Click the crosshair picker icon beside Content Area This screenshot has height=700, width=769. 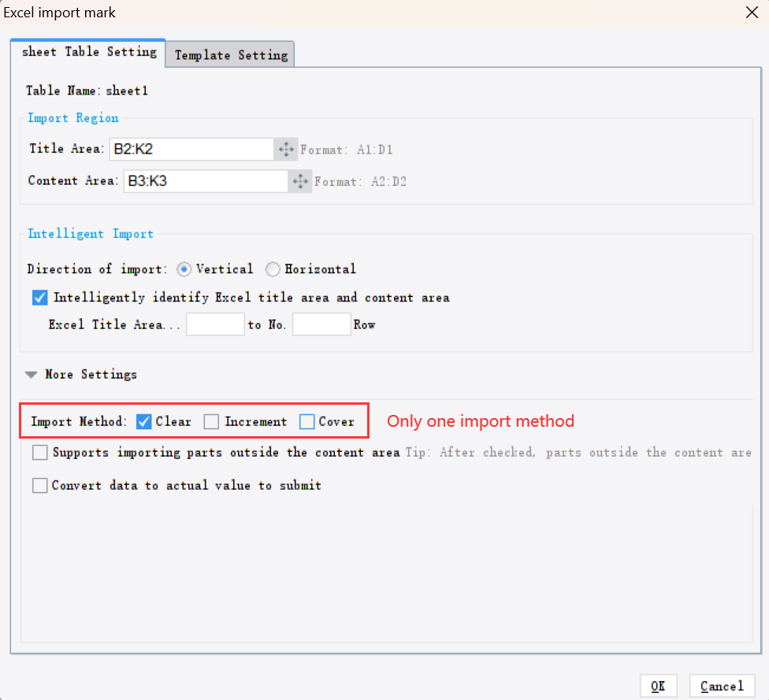coord(299,181)
